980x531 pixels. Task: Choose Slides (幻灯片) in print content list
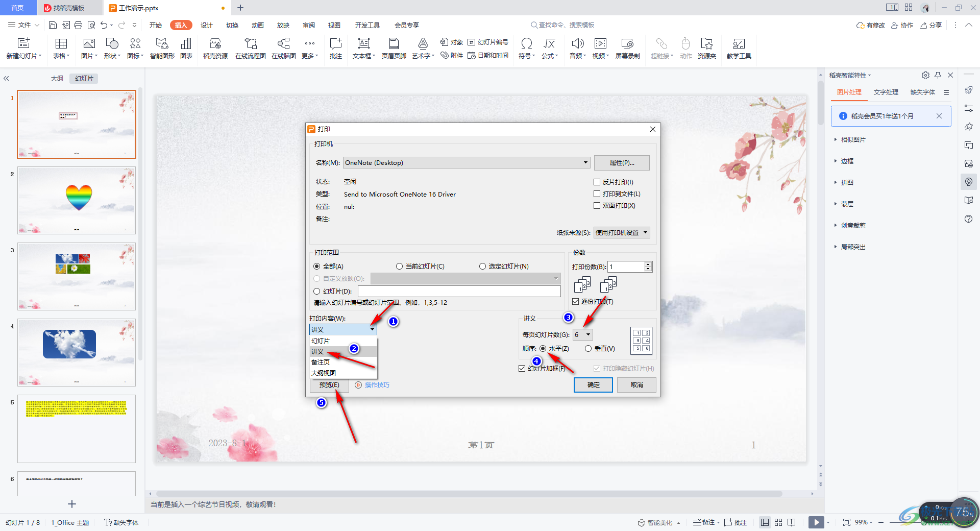(x=343, y=341)
